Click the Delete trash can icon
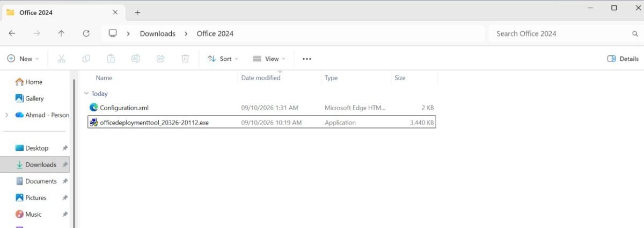 [x=185, y=59]
